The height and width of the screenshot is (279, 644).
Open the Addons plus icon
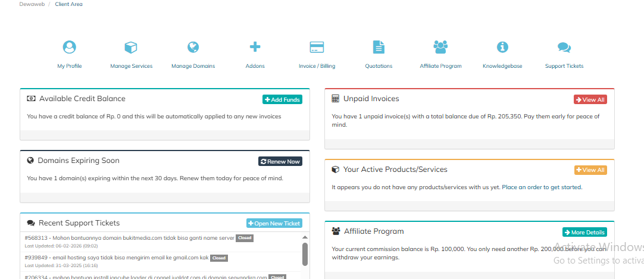click(x=255, y=47)
